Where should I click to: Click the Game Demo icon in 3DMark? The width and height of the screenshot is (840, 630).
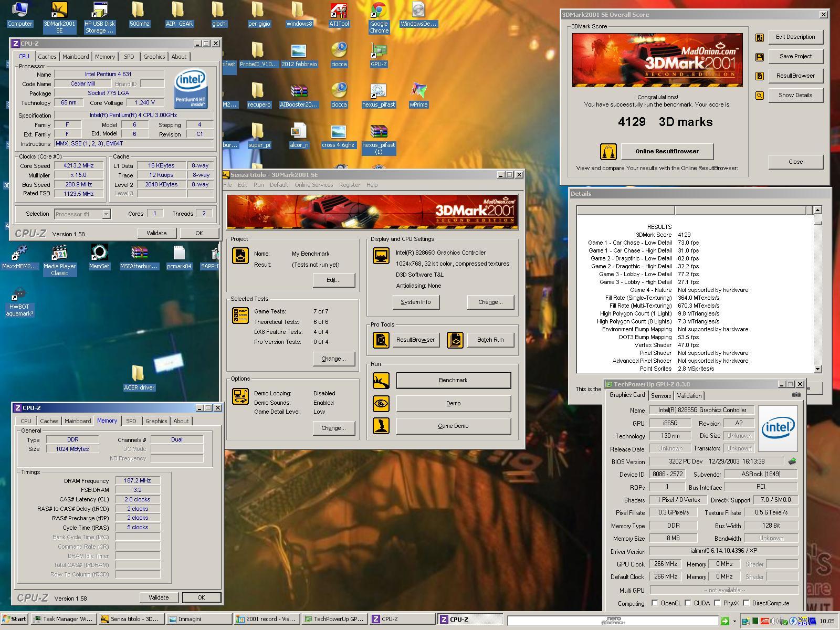tap(381, 426)
